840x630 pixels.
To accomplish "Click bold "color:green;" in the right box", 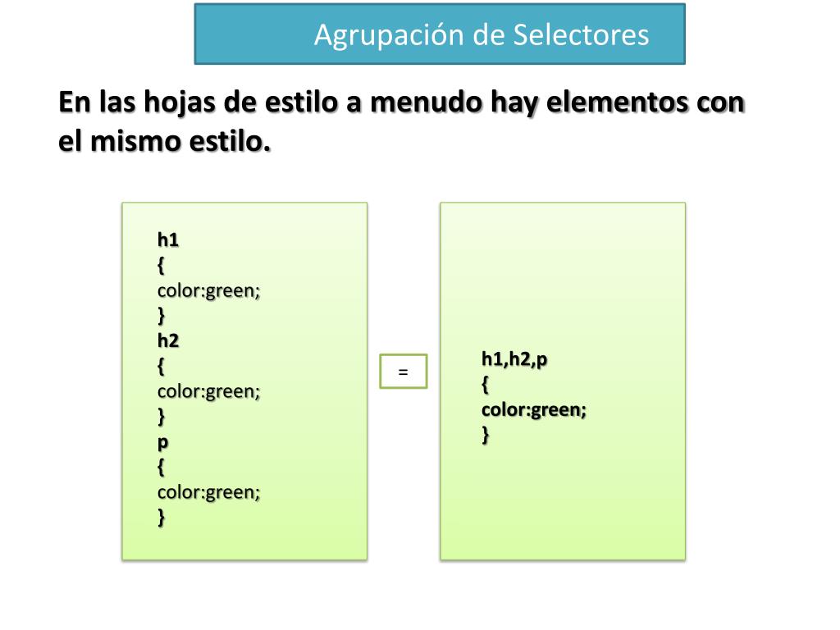I will pos(533,409).
